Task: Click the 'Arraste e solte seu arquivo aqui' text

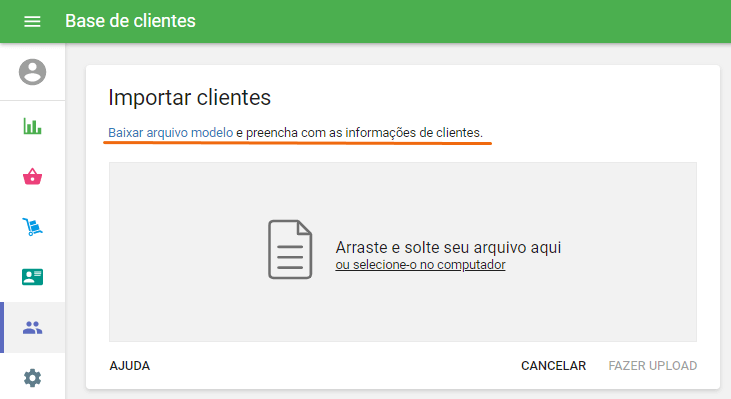Action: pos(448,248)
